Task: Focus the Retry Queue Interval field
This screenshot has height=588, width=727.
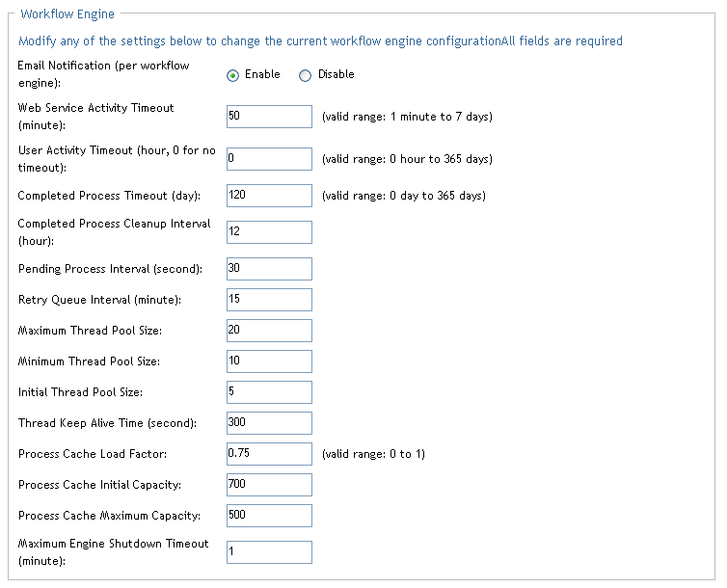Action: click(x=269, y=300)
